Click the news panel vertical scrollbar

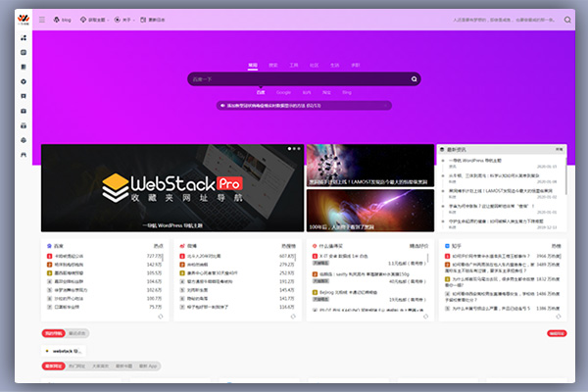click(565, 176)
